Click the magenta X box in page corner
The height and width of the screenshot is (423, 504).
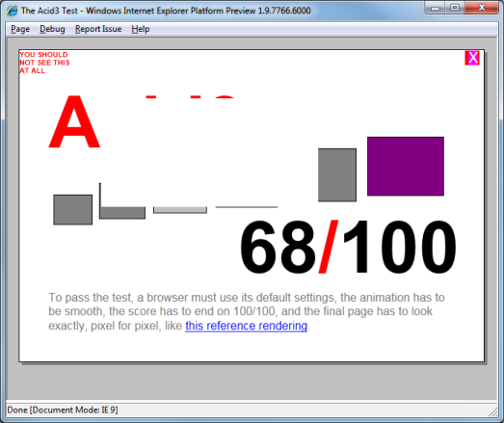[x=472, y=58]
